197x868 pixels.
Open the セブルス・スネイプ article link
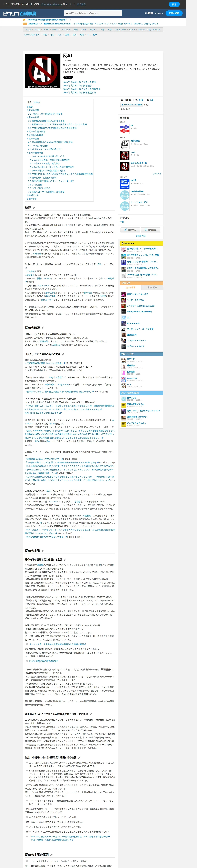[136, 346]
